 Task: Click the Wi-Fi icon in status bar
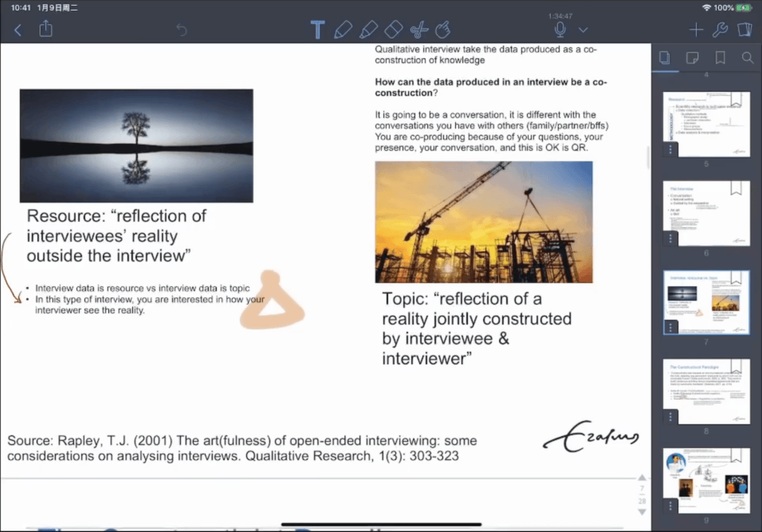pos(707,7)
